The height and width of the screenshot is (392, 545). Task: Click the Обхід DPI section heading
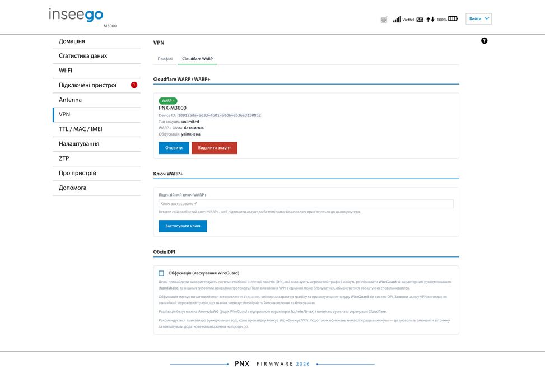point(164,252)
